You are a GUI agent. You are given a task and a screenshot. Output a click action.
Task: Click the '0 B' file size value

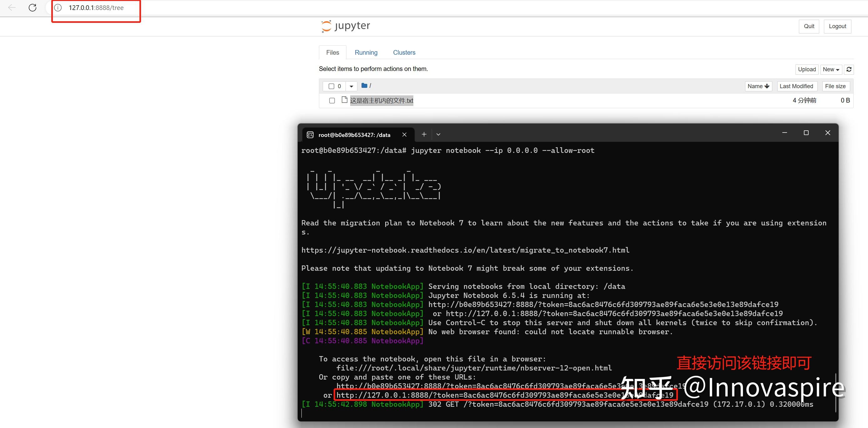[845, 100]
